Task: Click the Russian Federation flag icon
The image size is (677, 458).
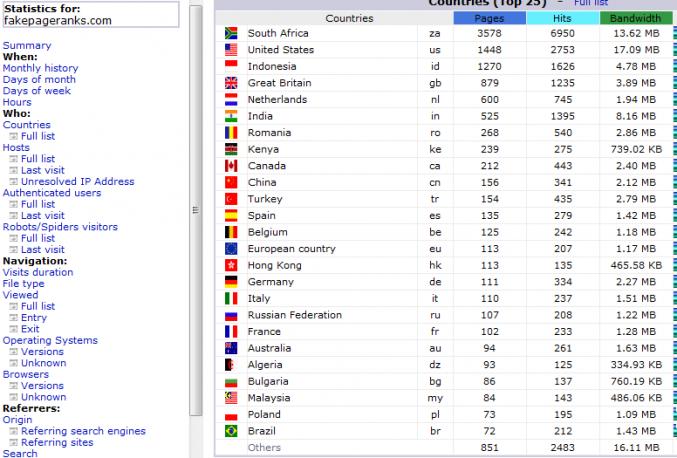Action: [x=231, y=315]
